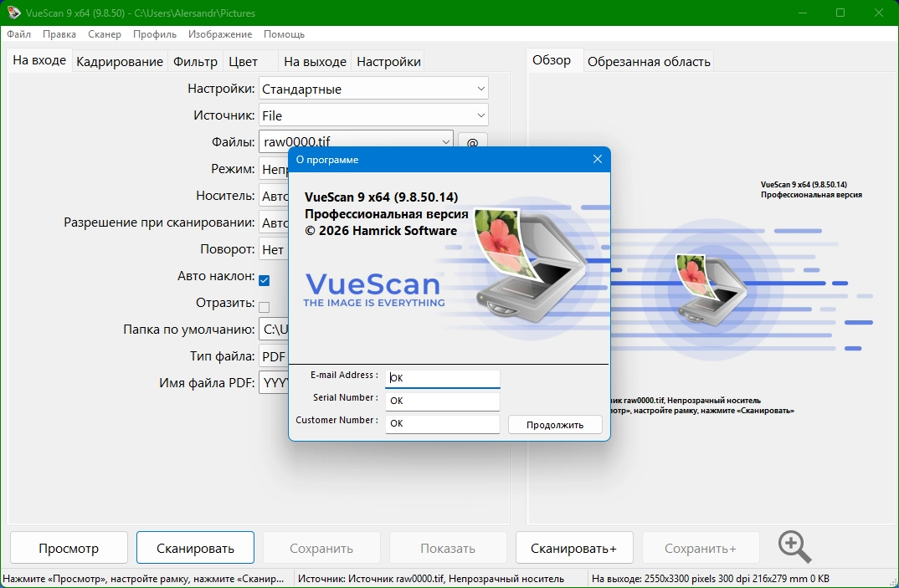Click the Customer Number input field
Screen dimensions: 899x588
[x=443, y=423]
